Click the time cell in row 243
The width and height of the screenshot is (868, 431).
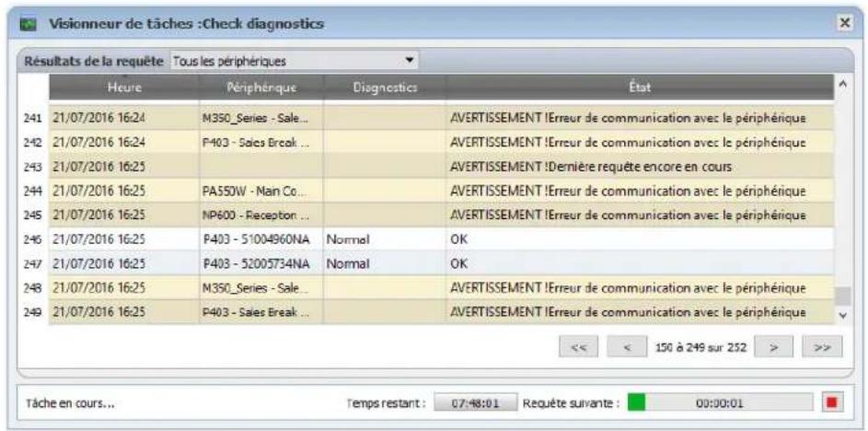[x=124, y=166]
